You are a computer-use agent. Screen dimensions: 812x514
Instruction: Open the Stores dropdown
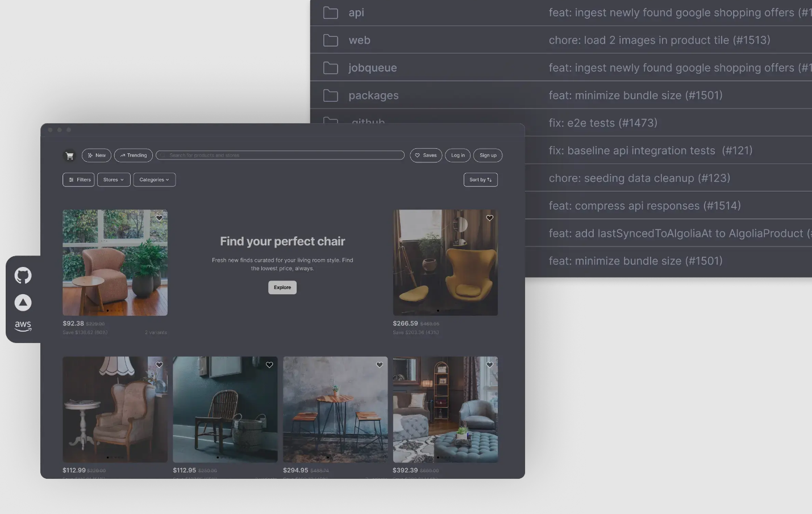click(x=114, y=179)
